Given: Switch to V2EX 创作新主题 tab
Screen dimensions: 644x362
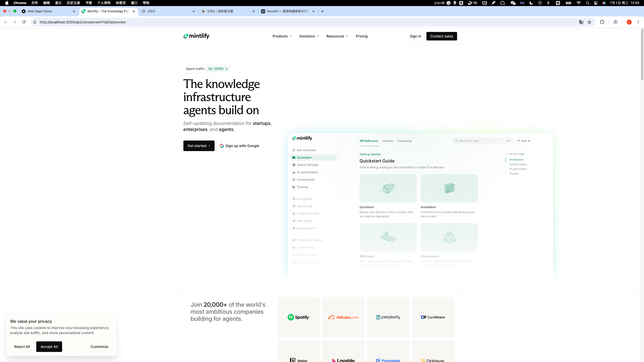Looking at the screenshot, I should (x=228, y=11).
